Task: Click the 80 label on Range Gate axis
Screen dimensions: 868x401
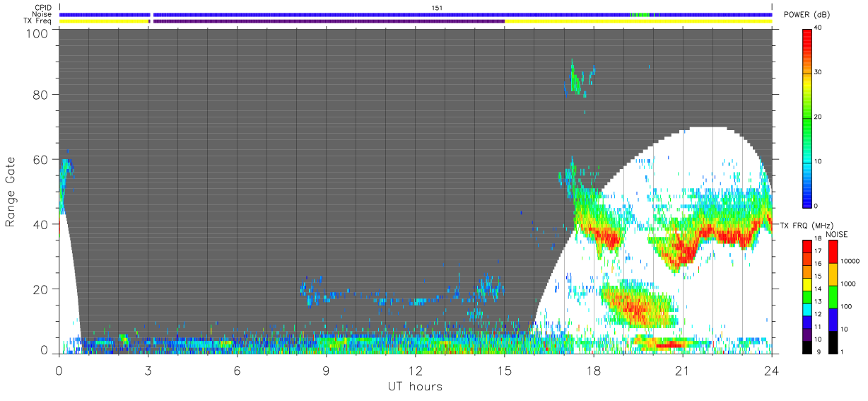Action: pos(40,95)
